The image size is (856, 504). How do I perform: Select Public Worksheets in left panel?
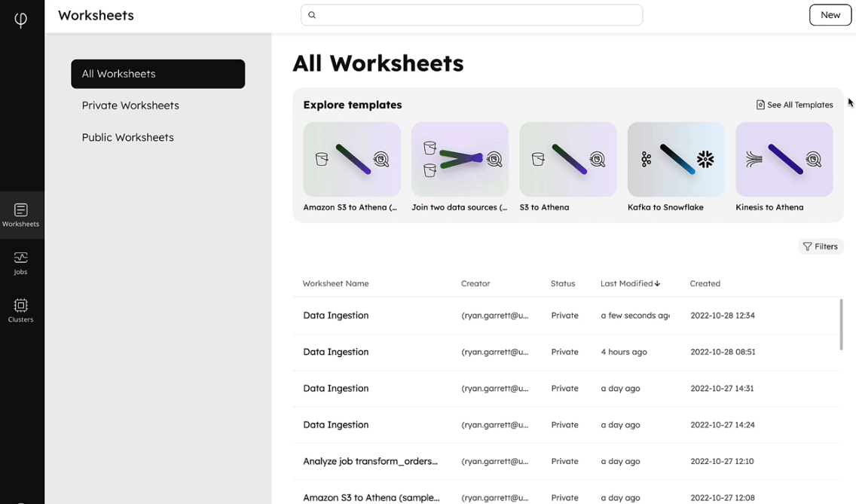[128, 138]
